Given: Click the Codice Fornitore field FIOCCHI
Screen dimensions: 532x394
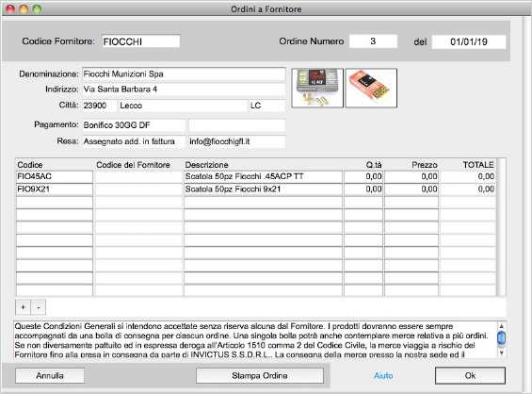Looking at the screenshot, I should coord(141,41).
